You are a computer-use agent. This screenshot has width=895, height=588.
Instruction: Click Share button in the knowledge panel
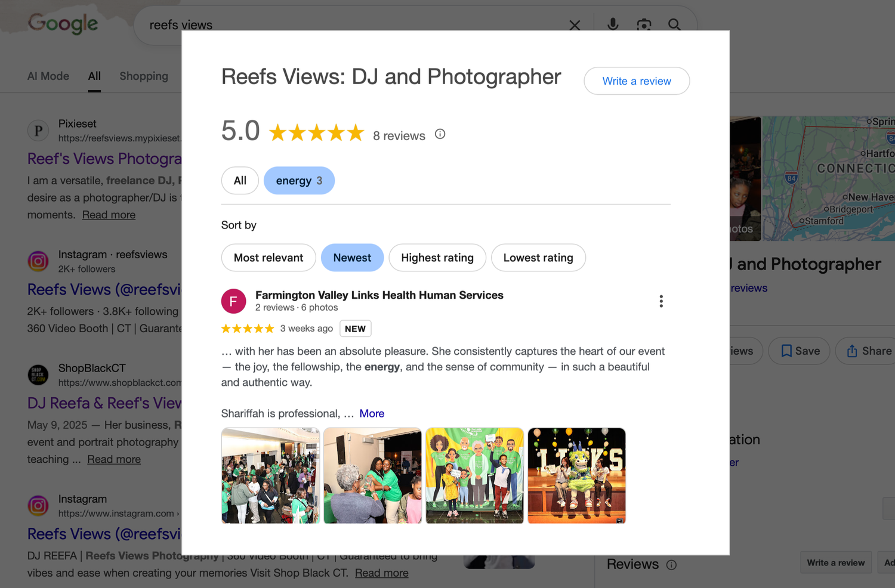click(868, 351)
